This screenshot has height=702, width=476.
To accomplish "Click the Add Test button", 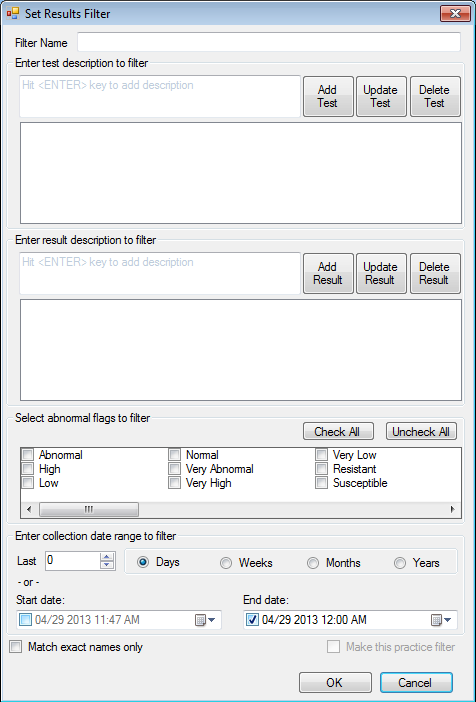I will pos(328,96).
